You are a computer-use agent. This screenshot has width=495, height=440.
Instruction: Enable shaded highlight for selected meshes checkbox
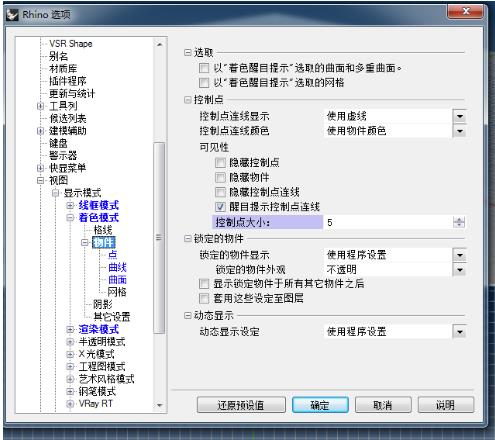[x=204, y=83]
